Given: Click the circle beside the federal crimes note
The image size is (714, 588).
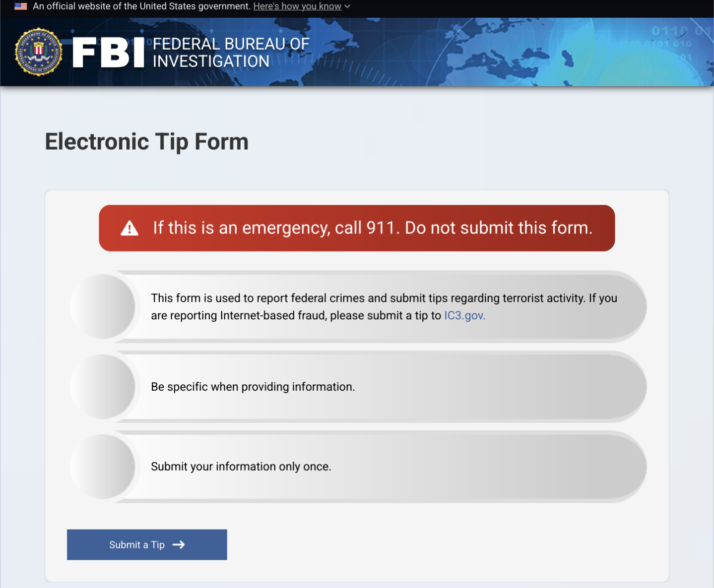Looking at the screenshot, I should tap(103, 306).
